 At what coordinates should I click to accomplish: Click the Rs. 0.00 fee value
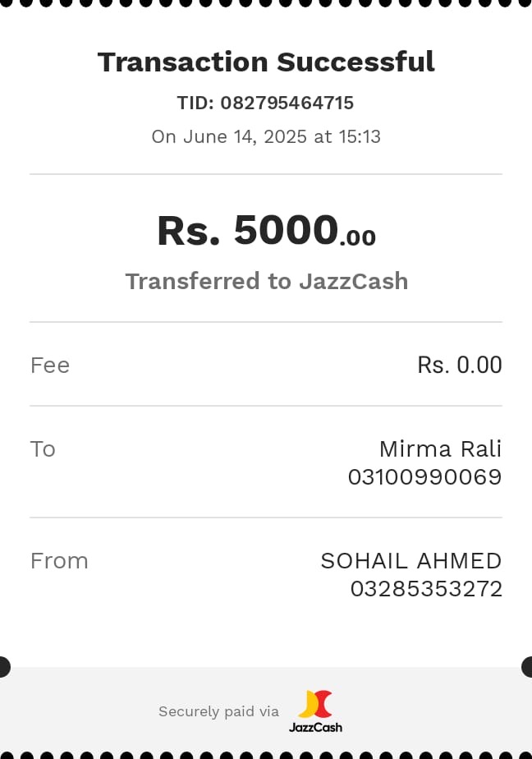(x=460, y=365)
